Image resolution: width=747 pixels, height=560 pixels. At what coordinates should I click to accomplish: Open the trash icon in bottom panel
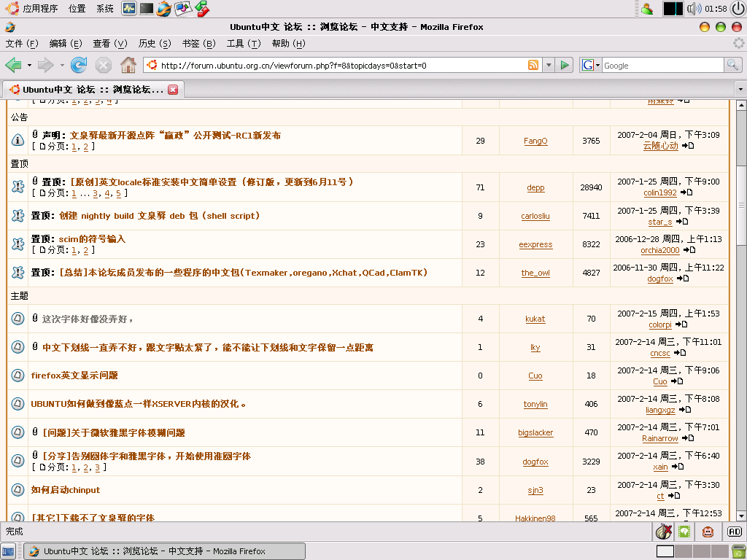pyautogui.click(x=739, y=551)
